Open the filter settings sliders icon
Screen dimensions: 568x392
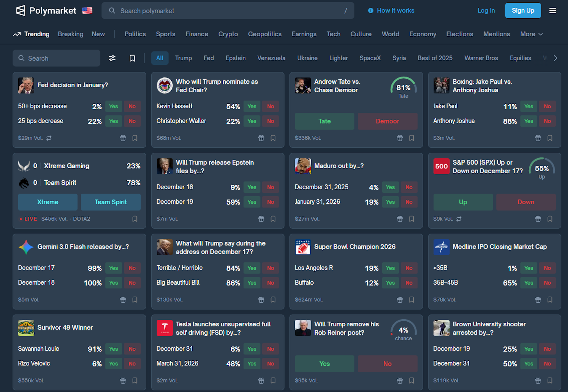[112, 58]
